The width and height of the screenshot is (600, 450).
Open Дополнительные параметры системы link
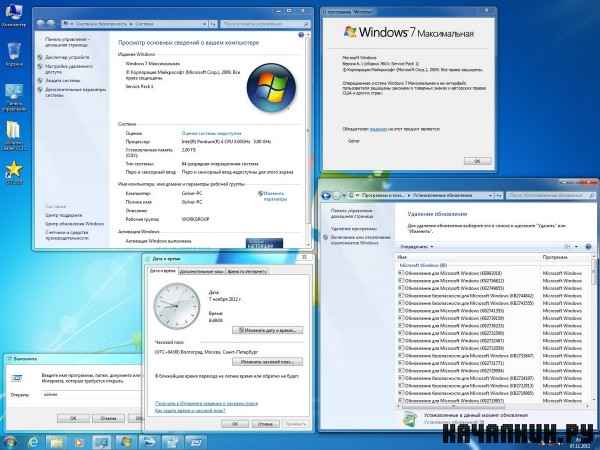[x=75, y=92]
